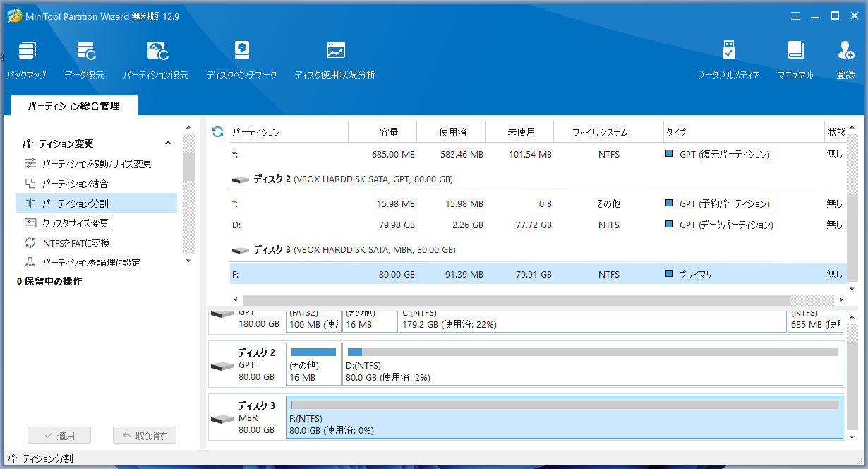Select the パーティション総合管理 tab

coord(74,106)
